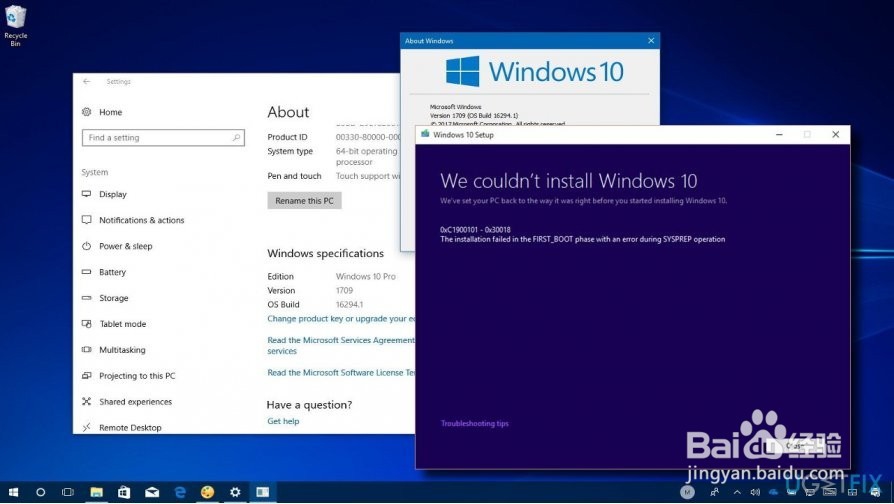Open the touch keyboard tray icon

tap(830, 492)
